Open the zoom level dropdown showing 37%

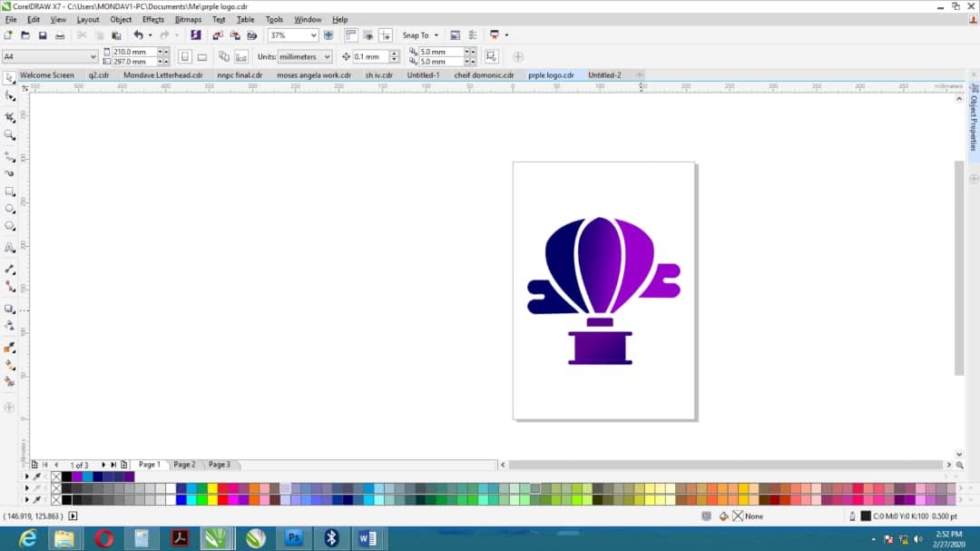pos(314,35)
